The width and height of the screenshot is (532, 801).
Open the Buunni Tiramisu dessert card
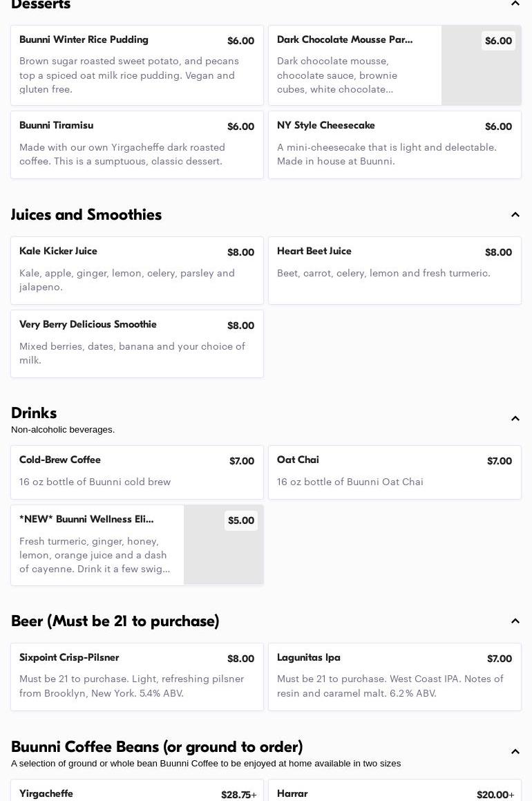coord(137,145)
